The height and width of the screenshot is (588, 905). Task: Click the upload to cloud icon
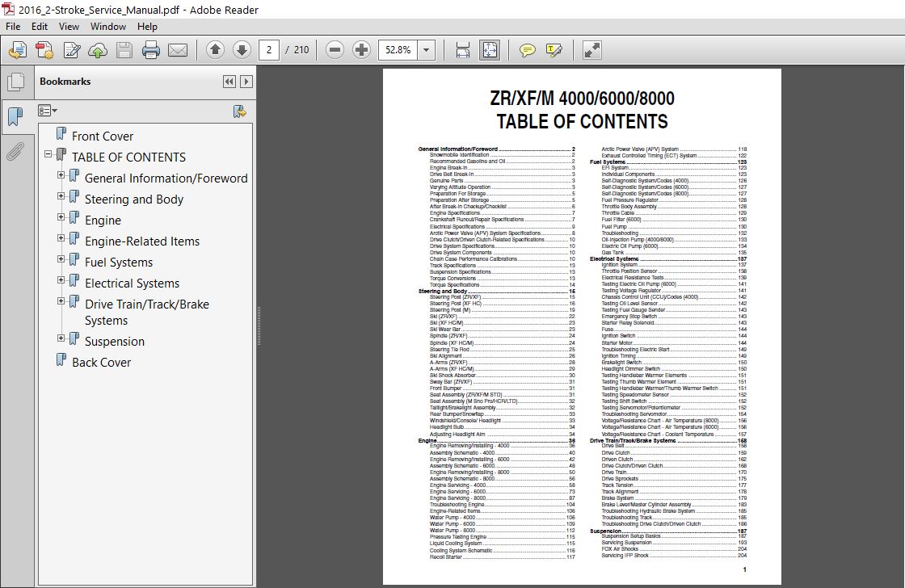point(98,50)
